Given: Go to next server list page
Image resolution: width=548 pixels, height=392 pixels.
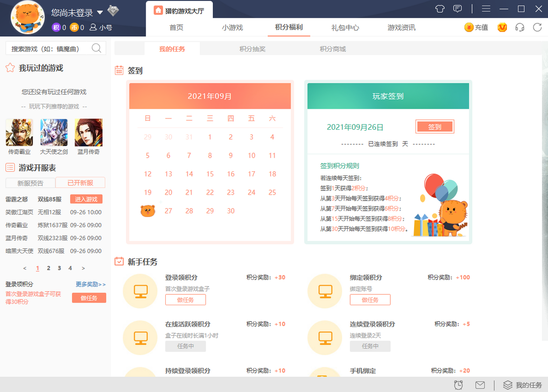Looking at the screenshot, I should [x=83, y=268].
